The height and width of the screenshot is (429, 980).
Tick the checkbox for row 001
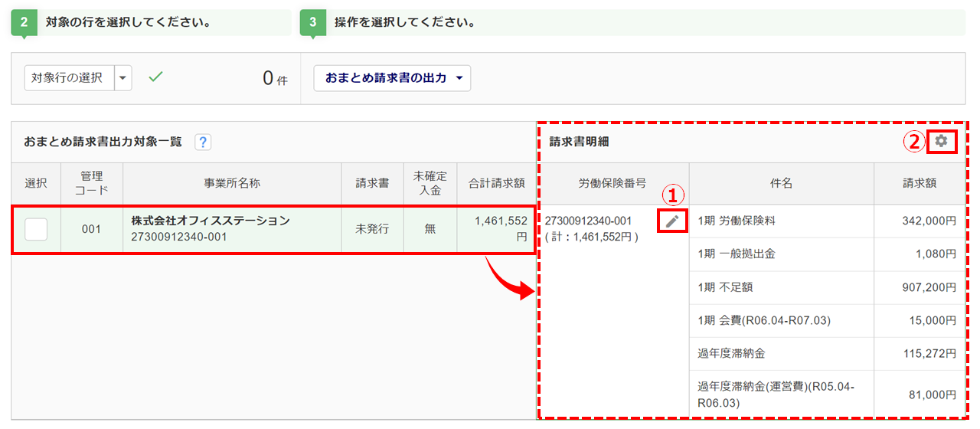click(x=36, y=228)
